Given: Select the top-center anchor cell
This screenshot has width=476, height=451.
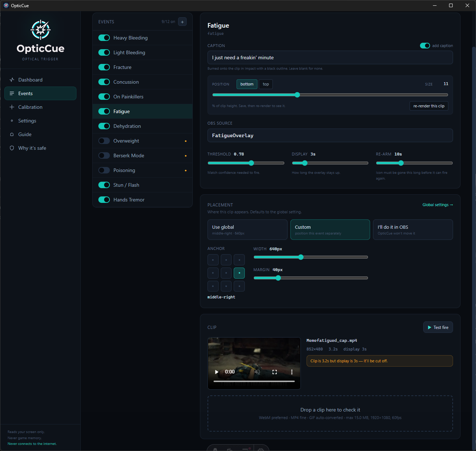Looking at the screenshot, I should coord(226,260).
